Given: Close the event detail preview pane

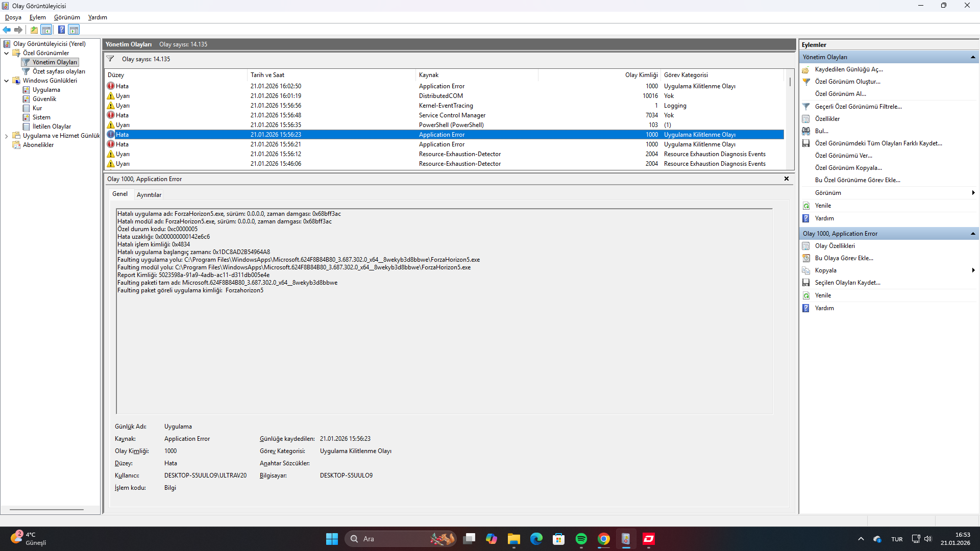Looking at the screenshot, I should click(787, 179).
